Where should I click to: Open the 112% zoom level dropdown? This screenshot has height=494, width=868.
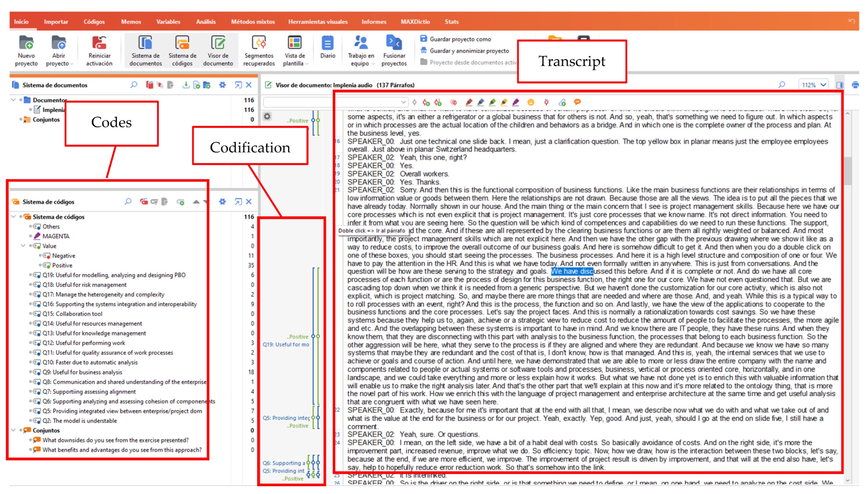(x=823, y=85)
